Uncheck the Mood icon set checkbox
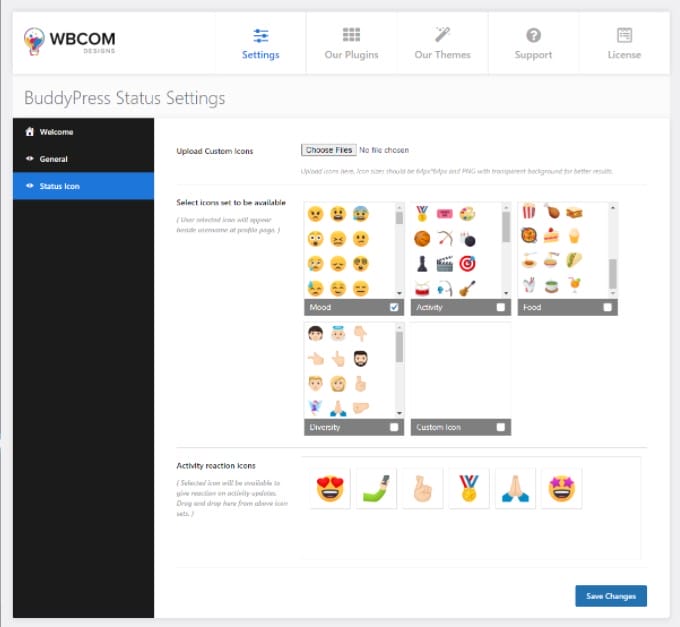 point(394,307)
